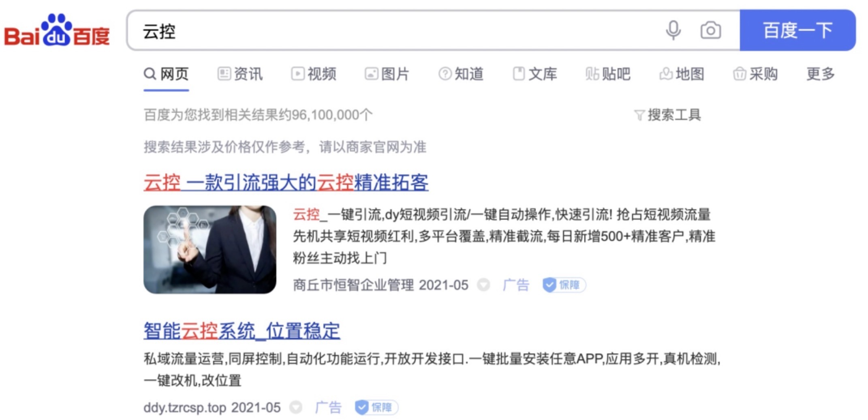Click the 百度一下 search button
This screenshot has width=868, height=420.
(797, 30)
